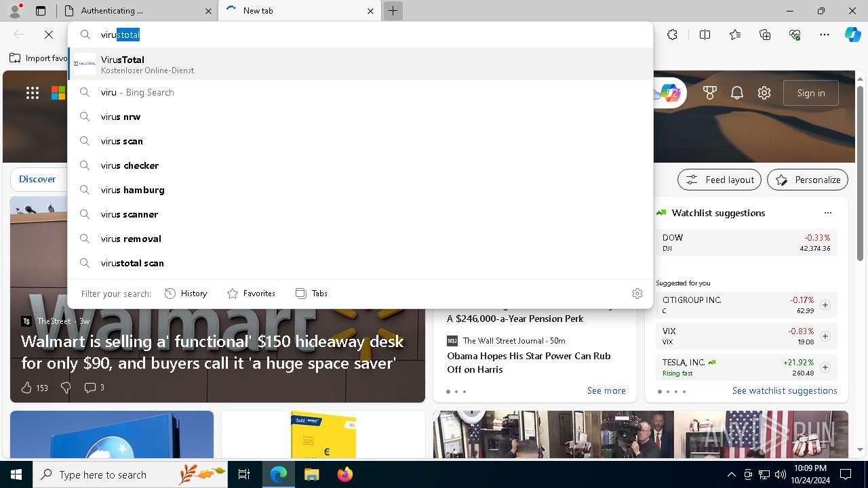
Task: Filter search suggestions by History
Action: coord(186,293)
